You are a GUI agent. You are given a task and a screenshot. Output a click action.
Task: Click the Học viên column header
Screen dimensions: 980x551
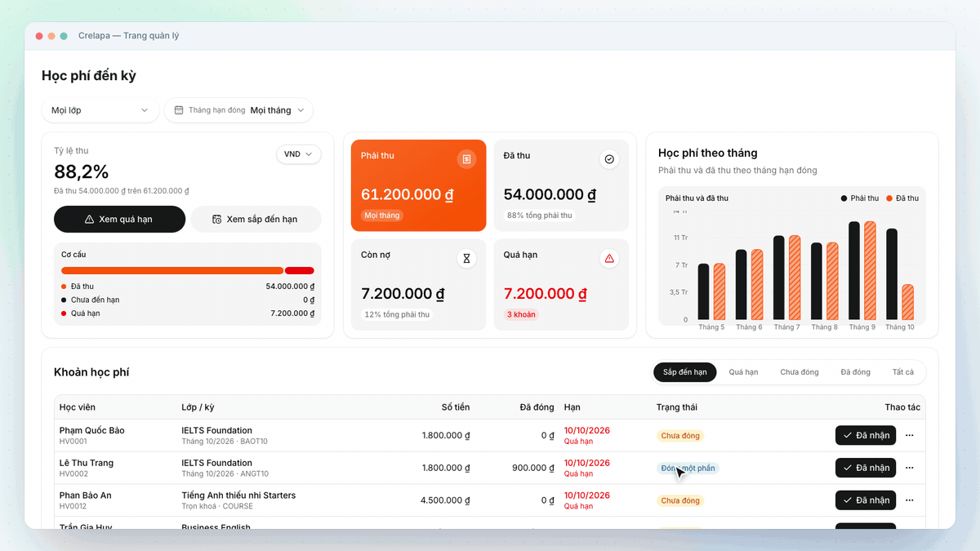pos(78,407)
